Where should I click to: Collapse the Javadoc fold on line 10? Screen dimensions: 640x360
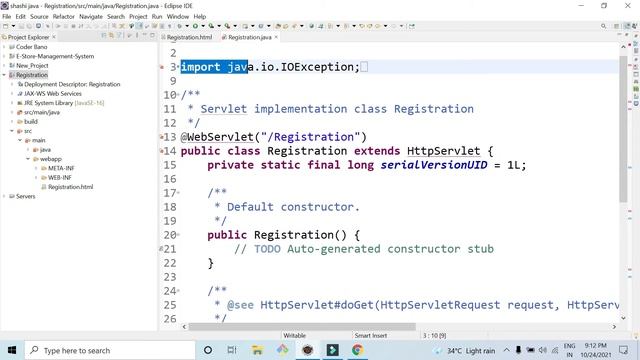pyautogui.click(x=178, y=95)
